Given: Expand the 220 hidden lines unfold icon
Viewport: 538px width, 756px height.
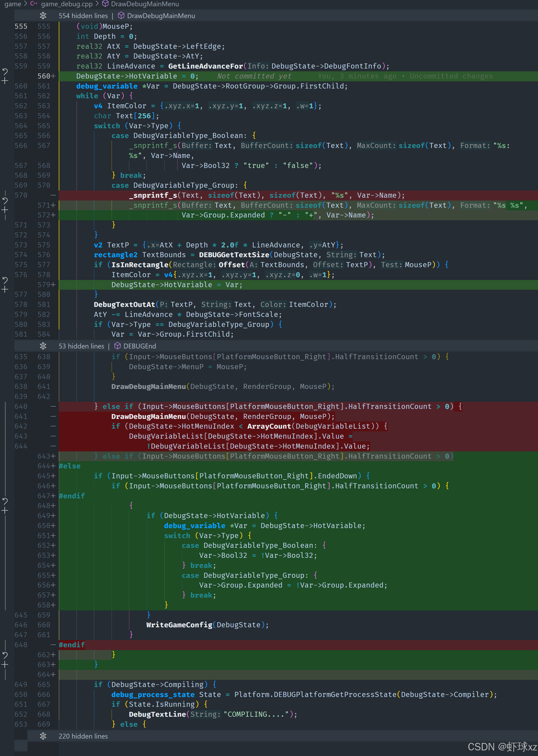Looking at the screenshot, I should coord(43,736).
